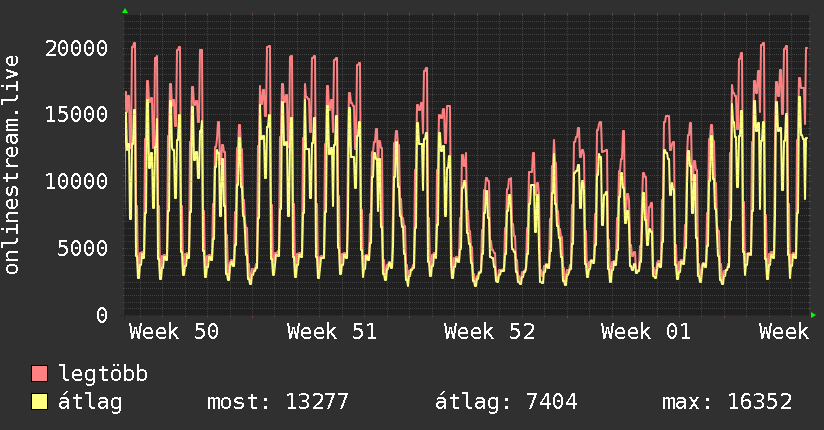The height and width of the screenshot is (430, 824).
Task: Click the 0 y-axis origin value
Action: click(101, 315)
